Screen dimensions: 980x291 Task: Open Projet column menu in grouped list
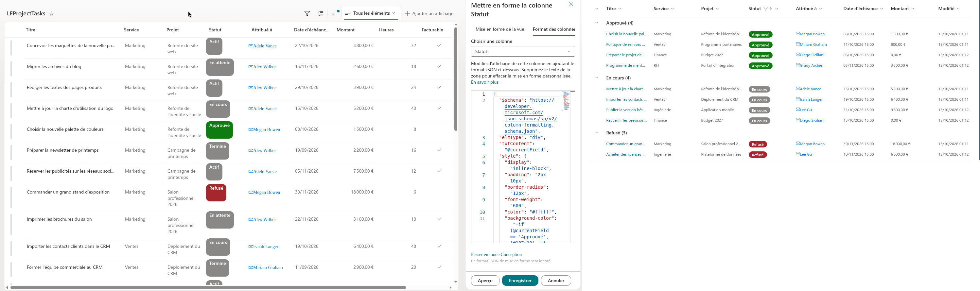click(717, 9)
